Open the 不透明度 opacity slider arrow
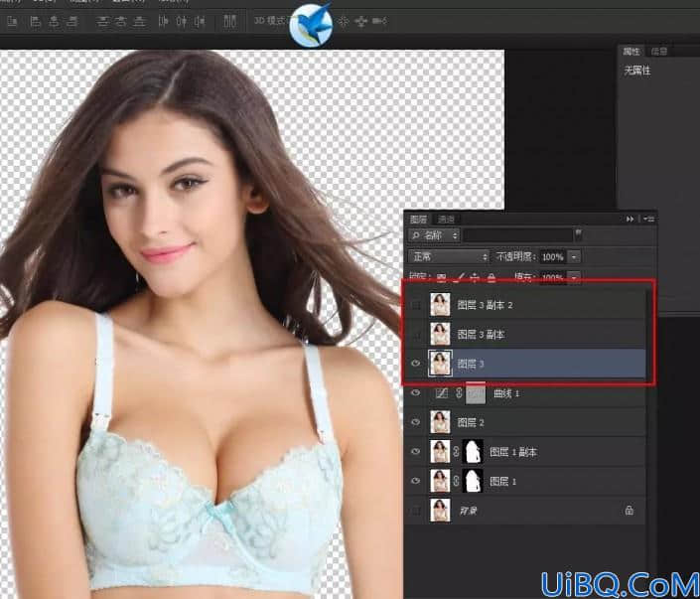700x599 pixels. [574, 257]
